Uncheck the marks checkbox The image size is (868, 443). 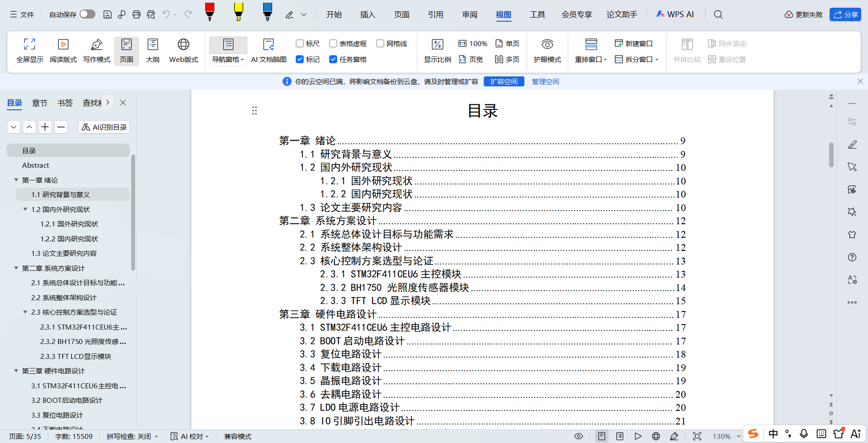pyautogui.click(x=299, y=59)
